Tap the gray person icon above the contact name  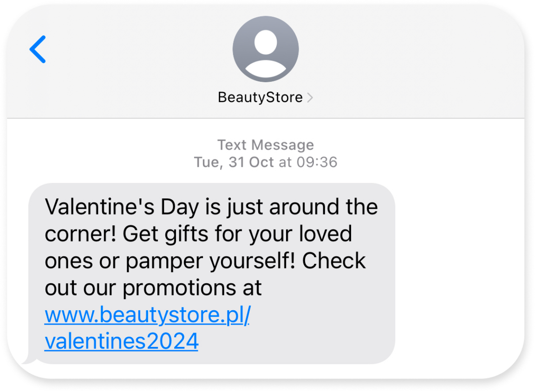click(x=265, y=48)
